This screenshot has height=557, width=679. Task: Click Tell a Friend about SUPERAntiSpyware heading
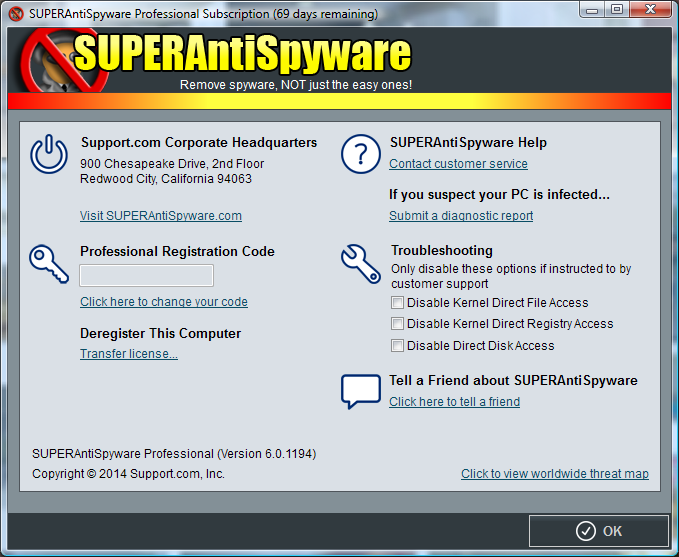pyautogui.click(x=513, y=380)
